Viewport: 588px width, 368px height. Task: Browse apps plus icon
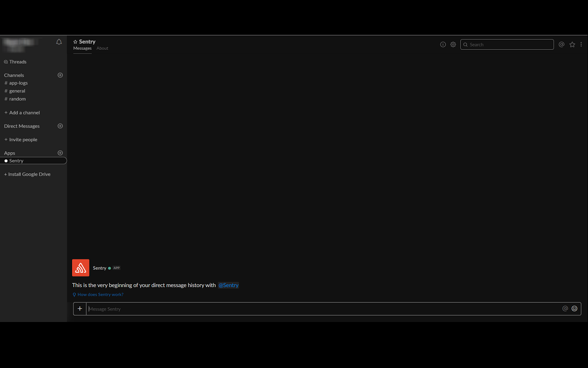(60, 153)
